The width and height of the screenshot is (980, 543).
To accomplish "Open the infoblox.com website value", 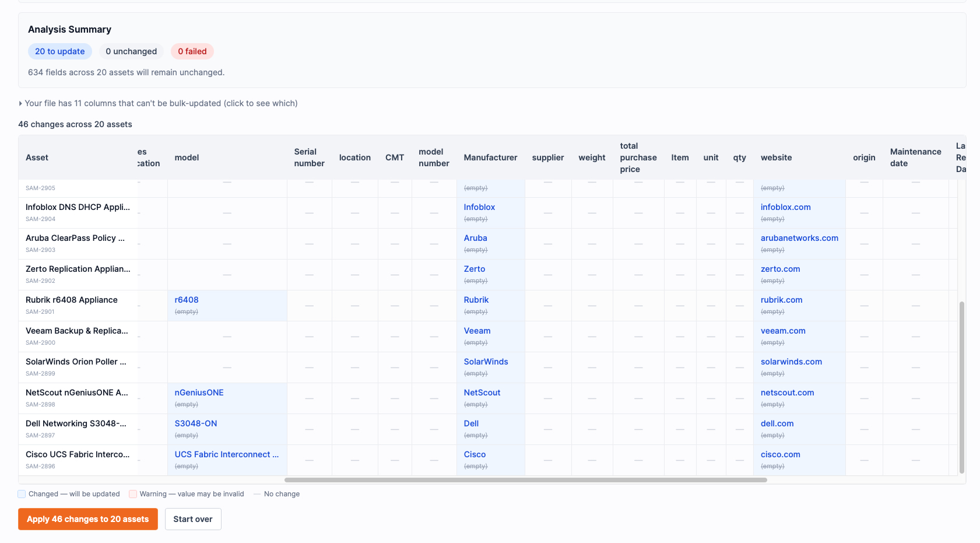I will pos(785,207).
